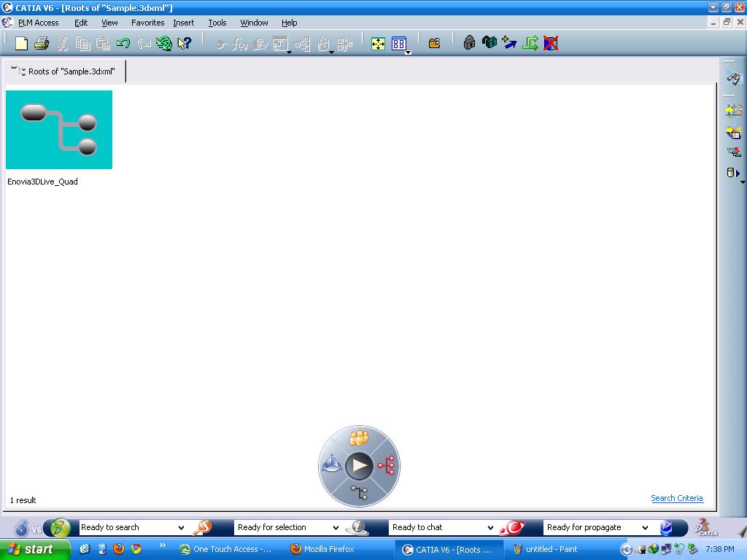Click the DS CATIA logo at bottom right
The height and width of the screenshot is (560, 747).
pos(706,527)
